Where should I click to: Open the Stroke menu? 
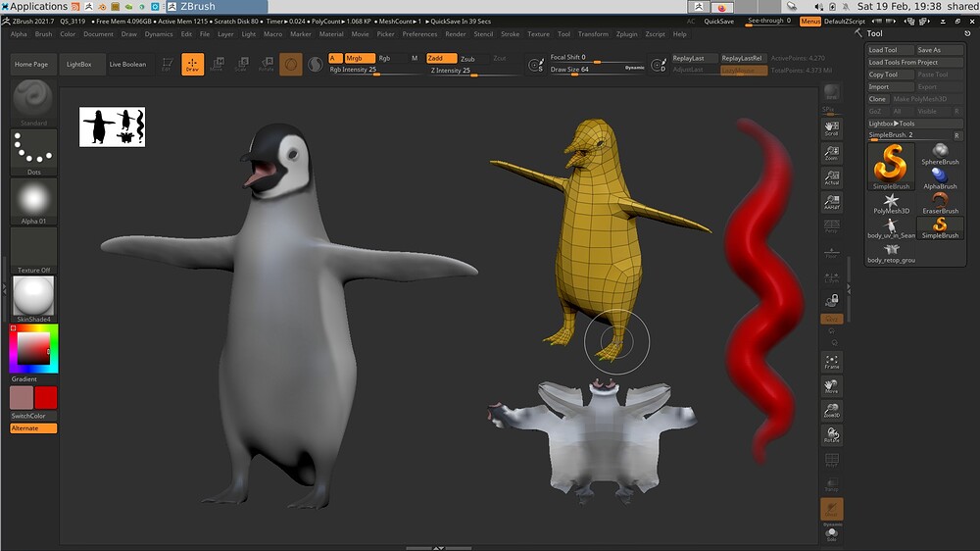point(510,34)
